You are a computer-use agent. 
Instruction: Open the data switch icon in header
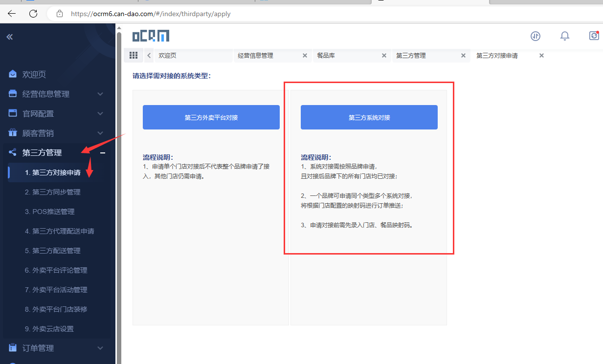536,36
